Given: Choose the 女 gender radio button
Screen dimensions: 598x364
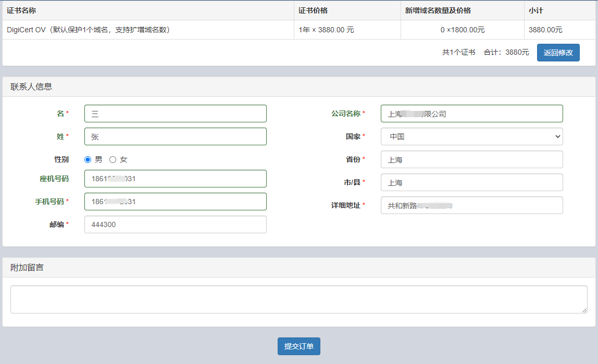Looking at the screenshot, I should point(113,160).
